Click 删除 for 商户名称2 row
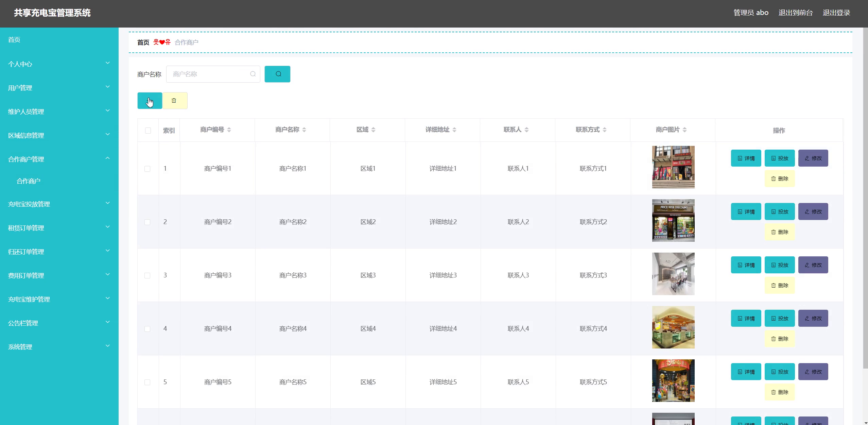Screen dimensions: 868x425 coord(780,232)
